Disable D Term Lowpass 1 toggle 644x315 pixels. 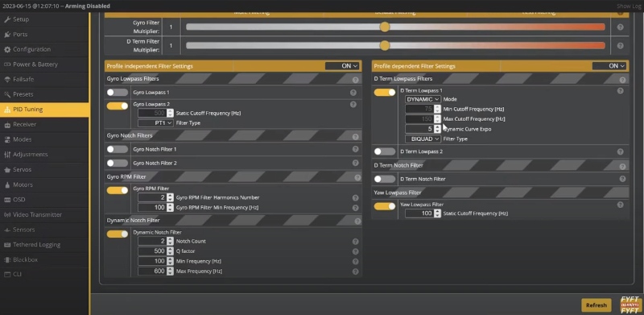[x=385, y=93]
